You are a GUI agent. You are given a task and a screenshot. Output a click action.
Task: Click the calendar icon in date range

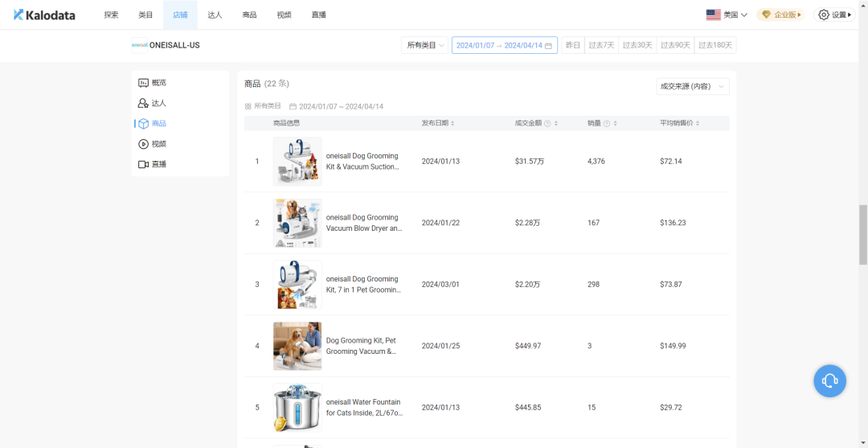(x=549, y=46)
